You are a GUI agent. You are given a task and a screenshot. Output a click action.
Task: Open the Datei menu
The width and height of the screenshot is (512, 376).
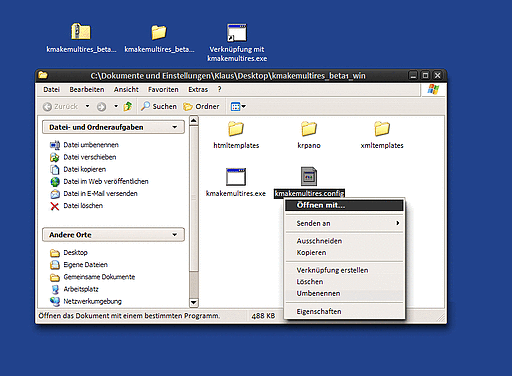[51, 89]
